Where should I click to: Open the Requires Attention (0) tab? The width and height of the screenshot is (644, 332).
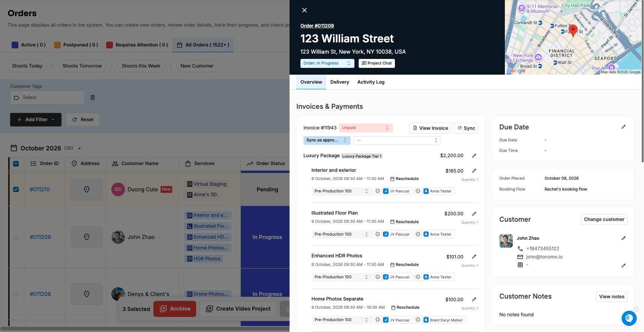point(137,45)
